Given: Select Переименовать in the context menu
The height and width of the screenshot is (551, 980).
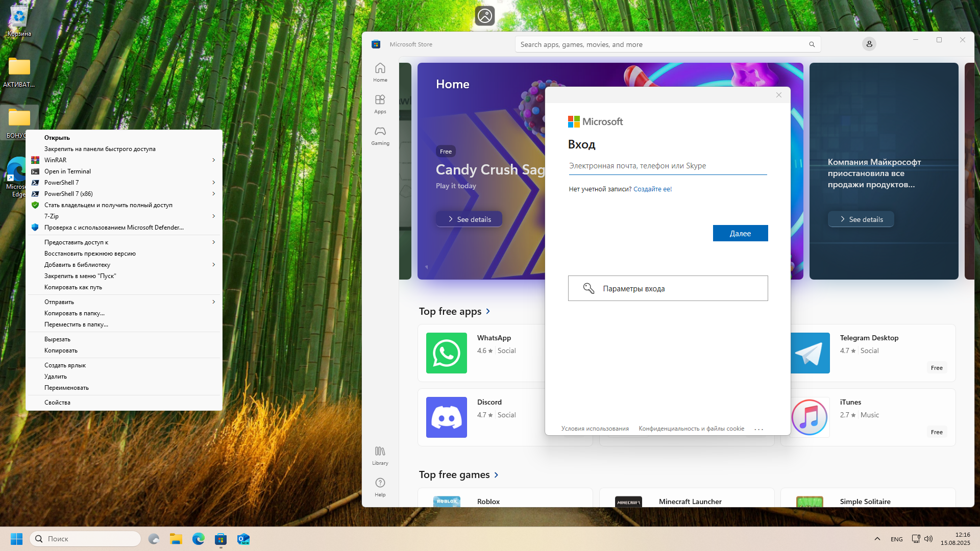Looking at the screenshot, I should 124,388.
